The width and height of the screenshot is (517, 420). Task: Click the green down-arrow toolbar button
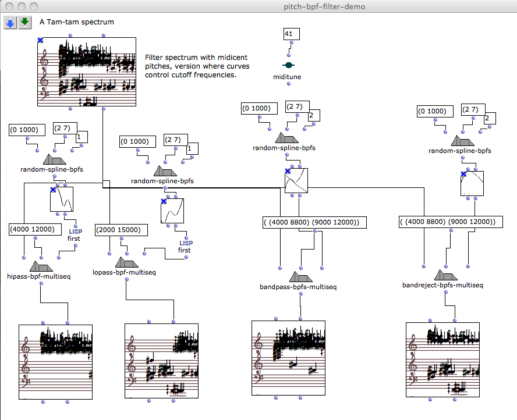24,22
